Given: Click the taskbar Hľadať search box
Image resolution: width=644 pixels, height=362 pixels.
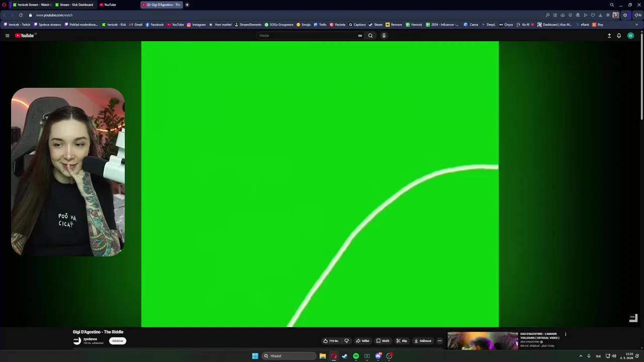Looking at the screenshot, I should point(289,356).
